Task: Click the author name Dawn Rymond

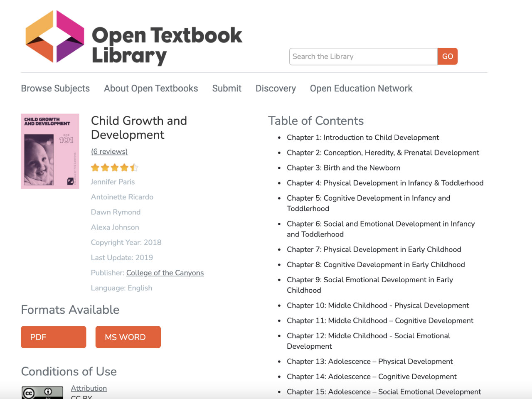Action: click(116, 212)
